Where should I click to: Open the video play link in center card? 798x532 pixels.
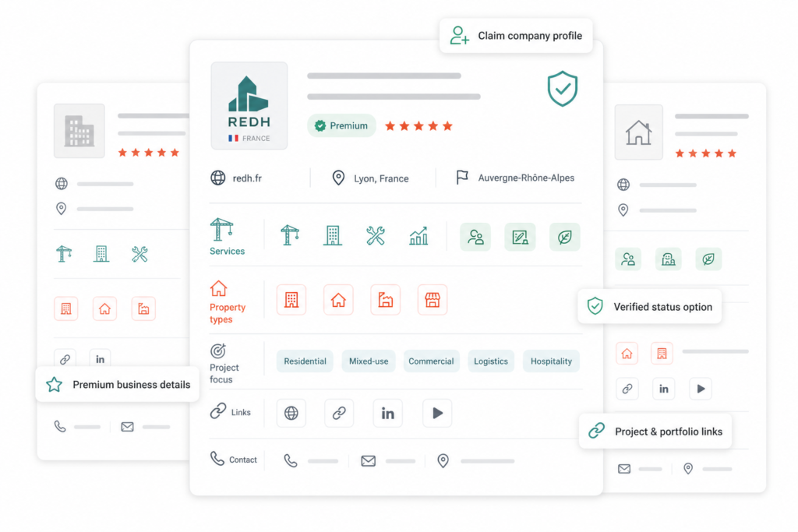click(437, 413)
